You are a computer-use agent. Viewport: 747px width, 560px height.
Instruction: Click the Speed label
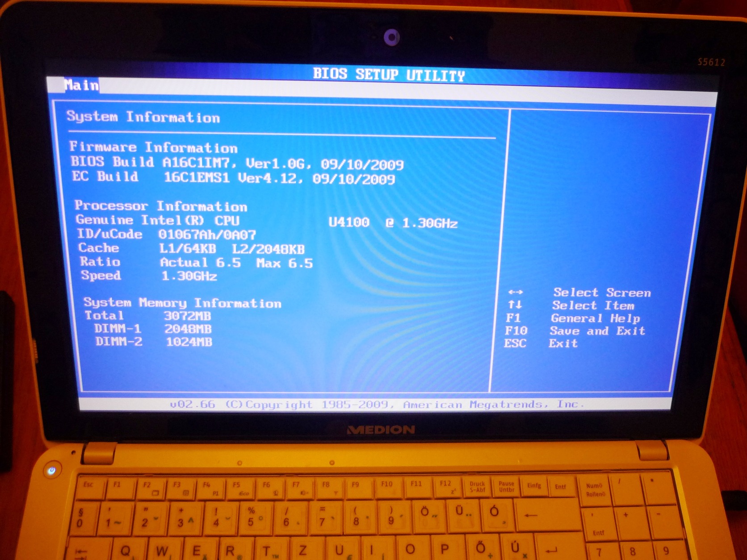pos(101,275)
